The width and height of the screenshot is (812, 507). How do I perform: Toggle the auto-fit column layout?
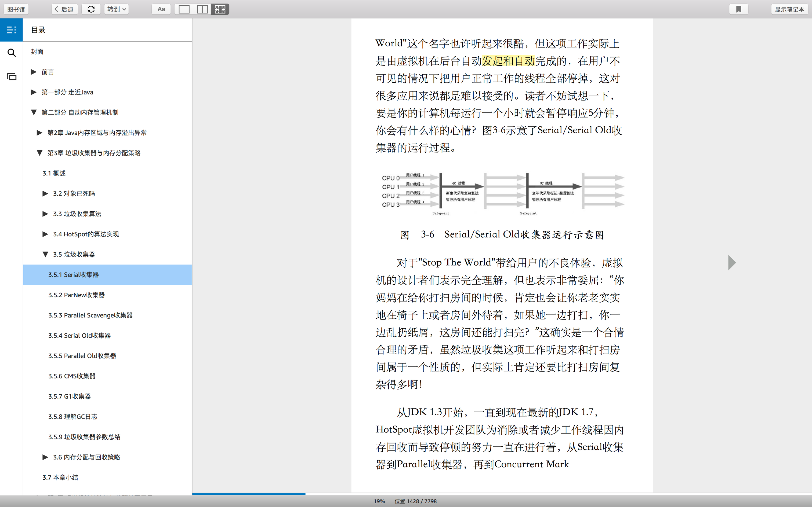point(220,9)
